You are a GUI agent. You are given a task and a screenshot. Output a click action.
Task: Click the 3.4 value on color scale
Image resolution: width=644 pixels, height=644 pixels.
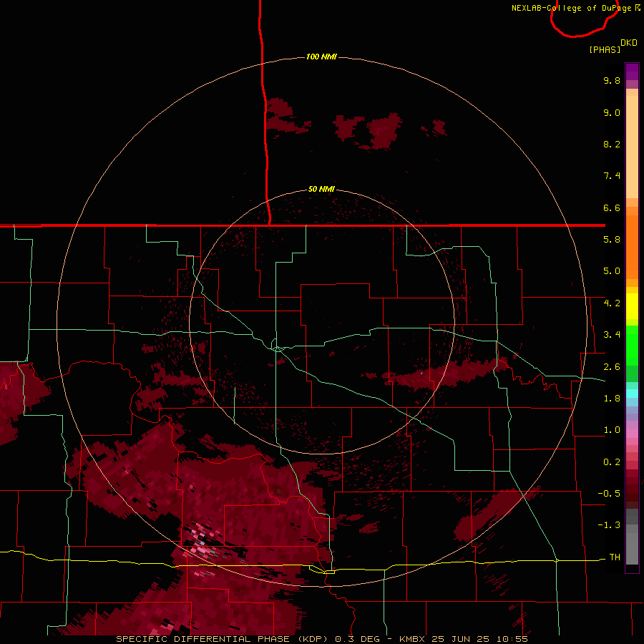point(612,335)
